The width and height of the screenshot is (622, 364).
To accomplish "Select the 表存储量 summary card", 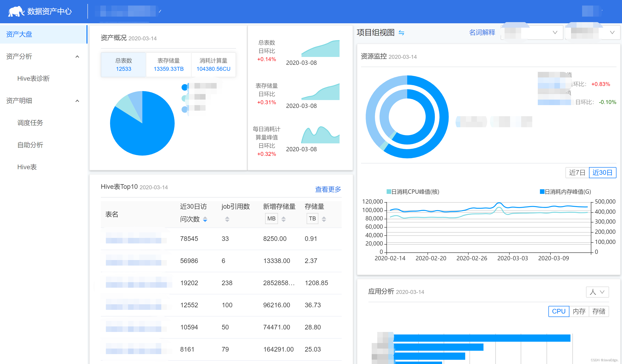I will point(169,65).
